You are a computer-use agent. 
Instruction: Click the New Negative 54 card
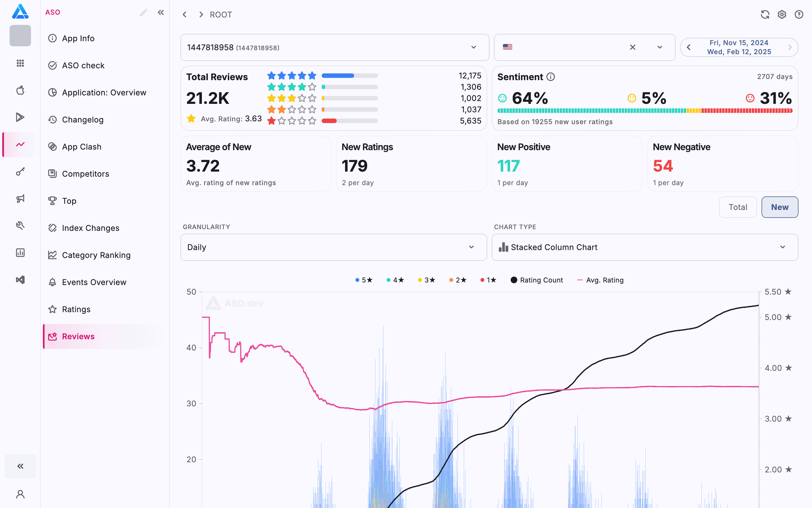click(723, 164)
